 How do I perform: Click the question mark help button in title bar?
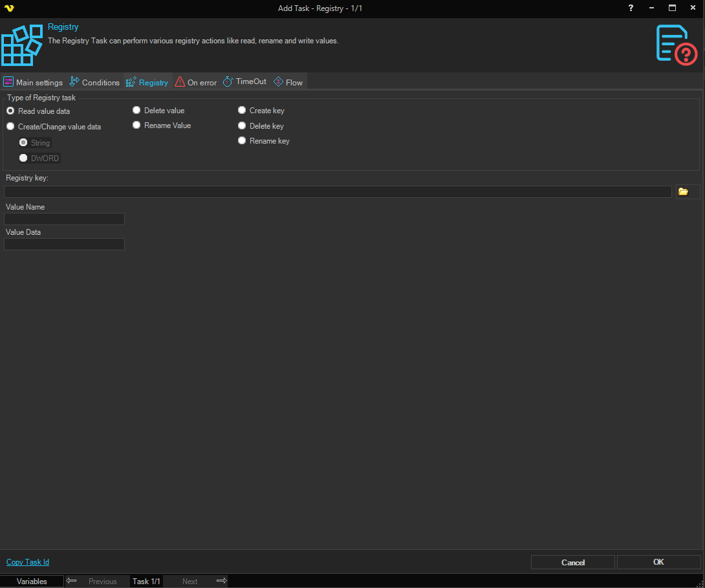coord(631,8)
